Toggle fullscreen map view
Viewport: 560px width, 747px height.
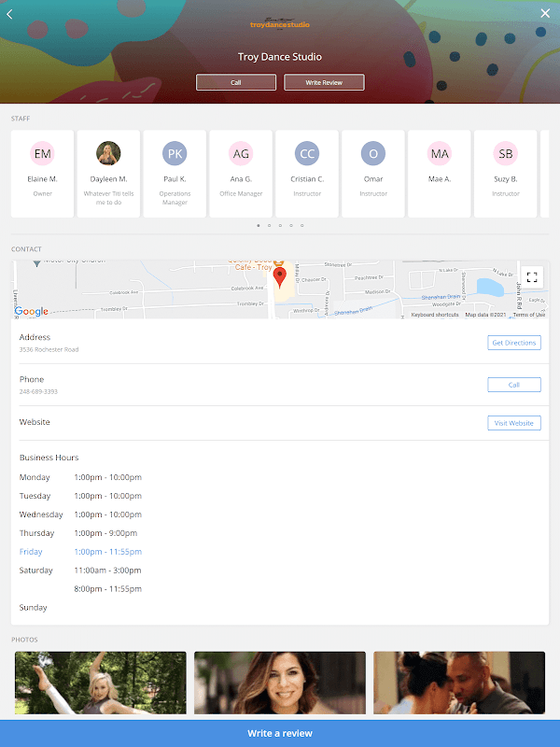(x=532, y=277)
